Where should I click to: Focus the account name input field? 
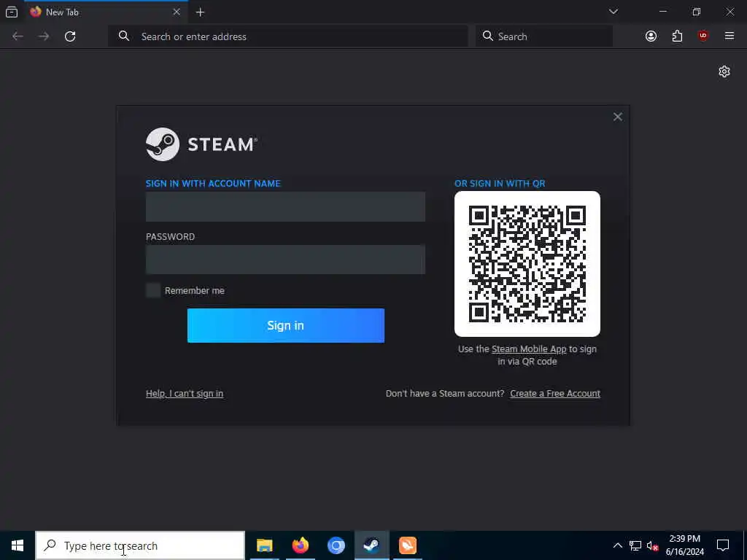click(x=285, y=206)
